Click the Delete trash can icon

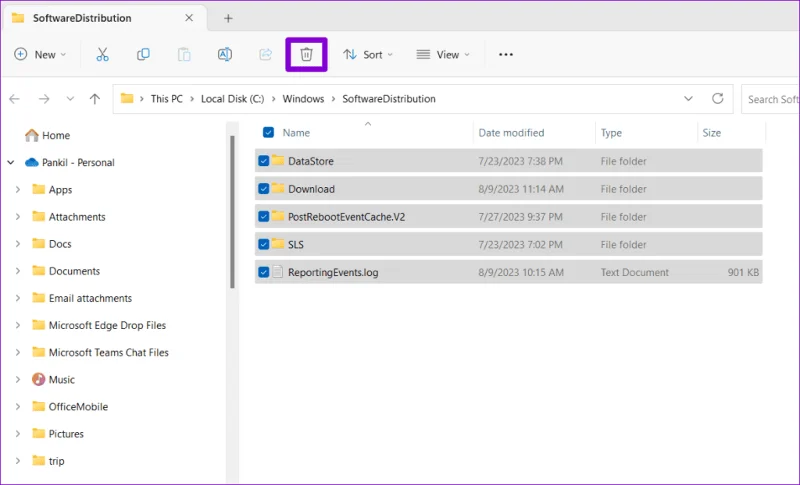[306, 55]
